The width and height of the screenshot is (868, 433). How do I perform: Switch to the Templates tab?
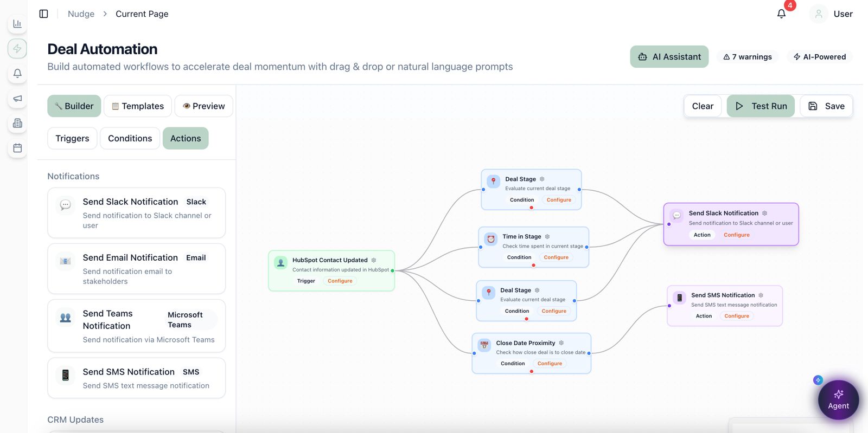[138, 106]
